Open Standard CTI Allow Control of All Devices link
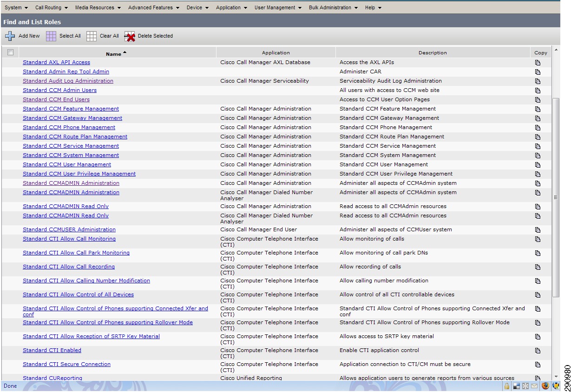 pos(78,294)
